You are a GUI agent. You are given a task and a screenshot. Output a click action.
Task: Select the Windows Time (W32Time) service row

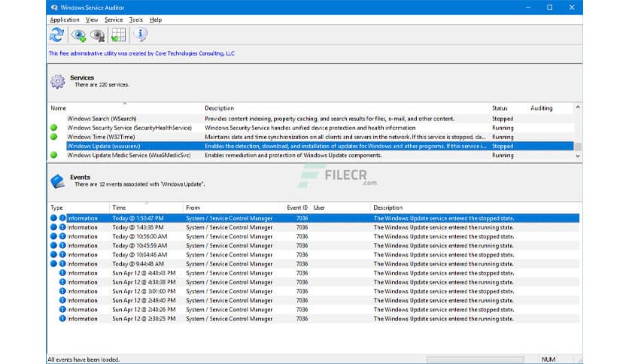click(x=311, y=137)
